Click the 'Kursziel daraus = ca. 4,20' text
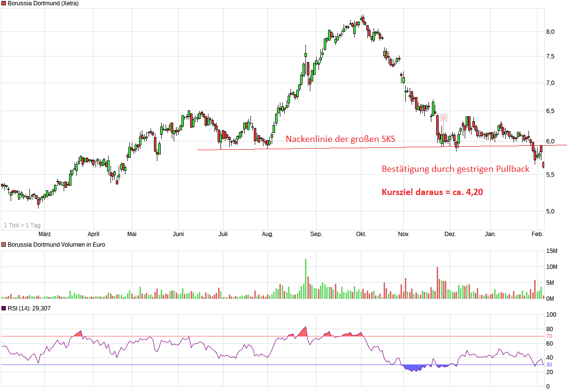The width and height of the screenshot is (567, 392). pos(432,192)
